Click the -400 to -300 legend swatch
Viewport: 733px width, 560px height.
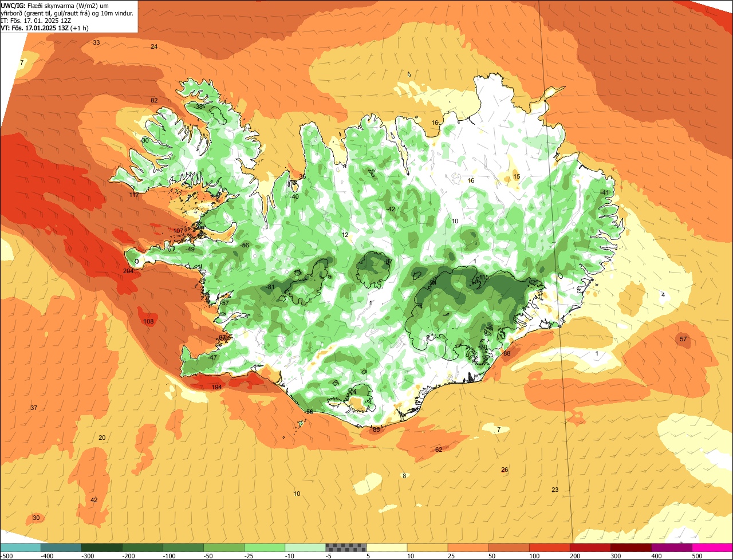(x=61, y=547)
